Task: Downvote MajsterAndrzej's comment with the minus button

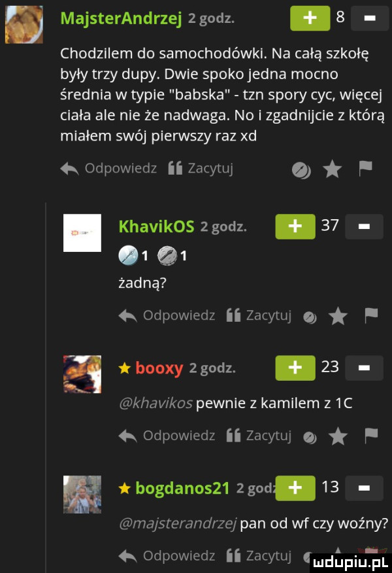Action: [x=369, y=18]
